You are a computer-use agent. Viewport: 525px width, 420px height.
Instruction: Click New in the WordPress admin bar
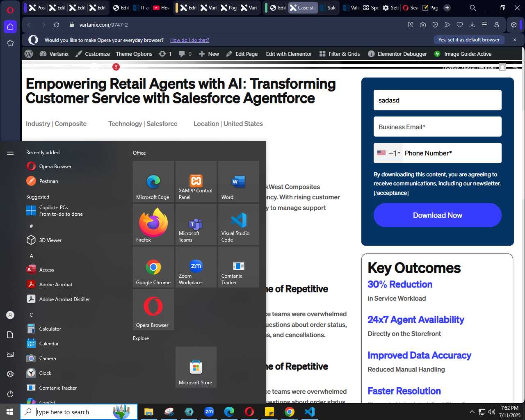pyautogui.click(x=209, y=54)
